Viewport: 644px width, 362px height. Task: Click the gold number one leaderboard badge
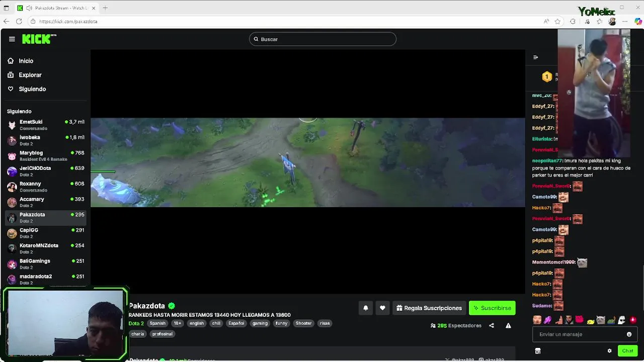tap(547, 76)
